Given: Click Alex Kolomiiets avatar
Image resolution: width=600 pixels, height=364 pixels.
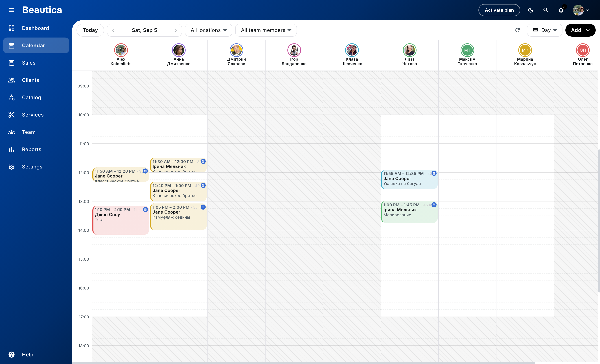Looking at the screenshot, I should pos(121,50).
